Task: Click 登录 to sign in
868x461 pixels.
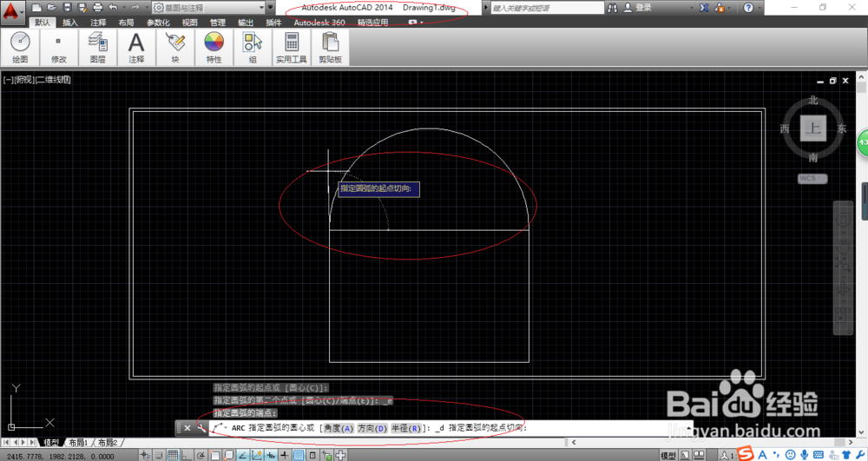Action: tap(643, 8)
